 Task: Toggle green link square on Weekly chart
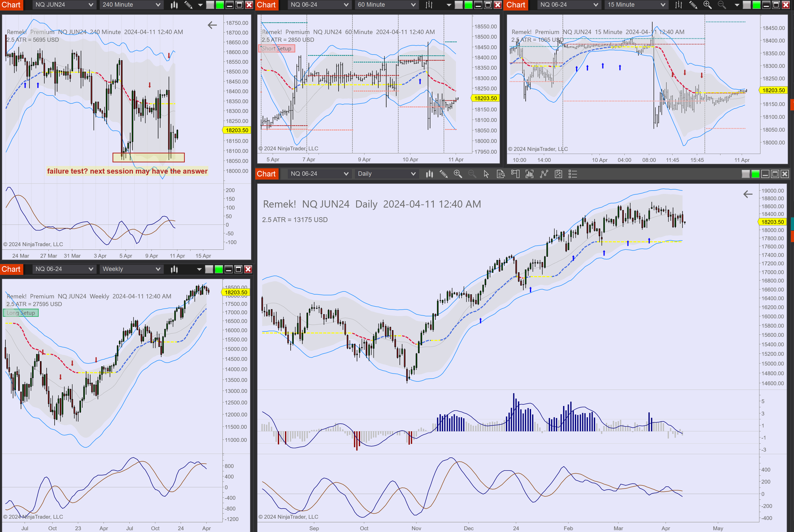tap(219, 269)
